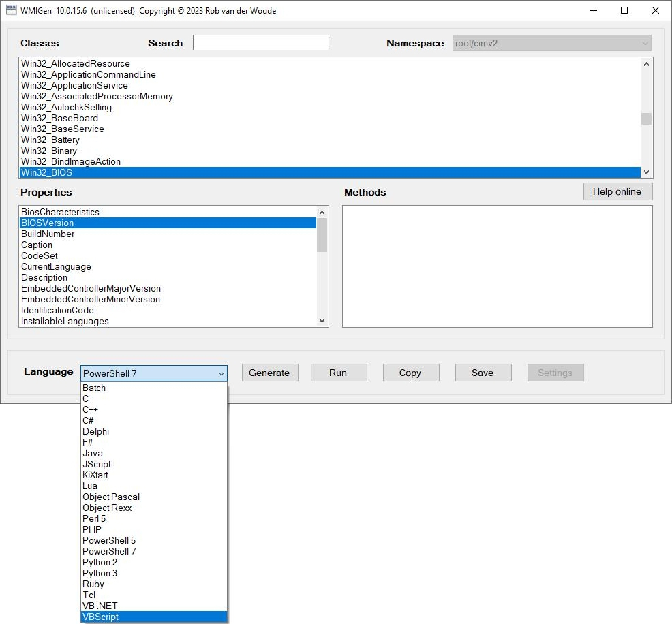Choose Tcl in the language list
The width and height of the screenshot is (672, 624).
click(154, 595)
